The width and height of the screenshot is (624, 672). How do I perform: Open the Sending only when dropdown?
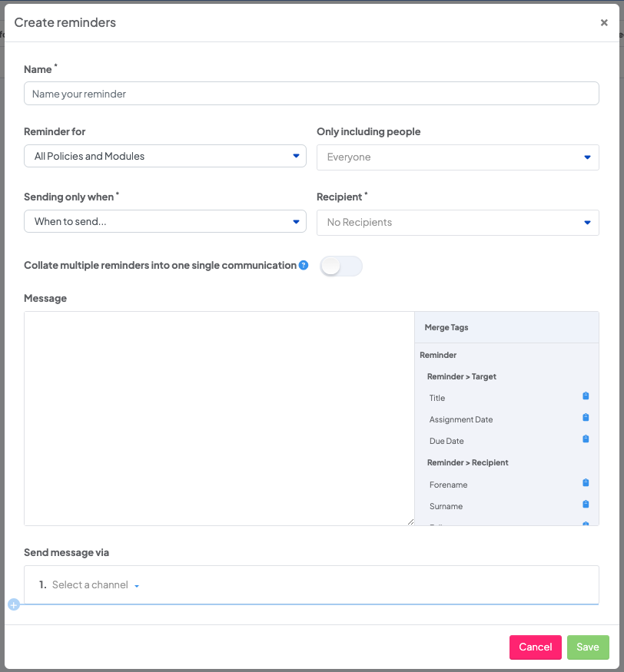tap(165, 221)
